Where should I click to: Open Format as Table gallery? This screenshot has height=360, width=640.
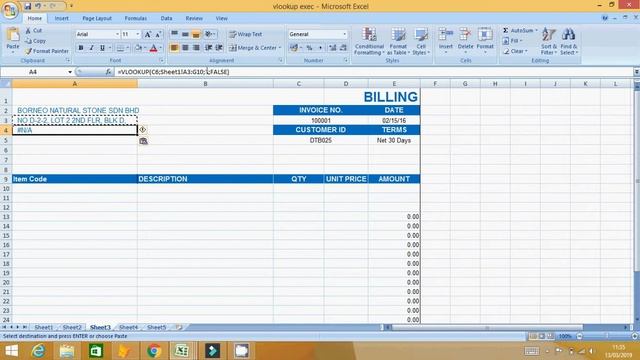point(398,41)
